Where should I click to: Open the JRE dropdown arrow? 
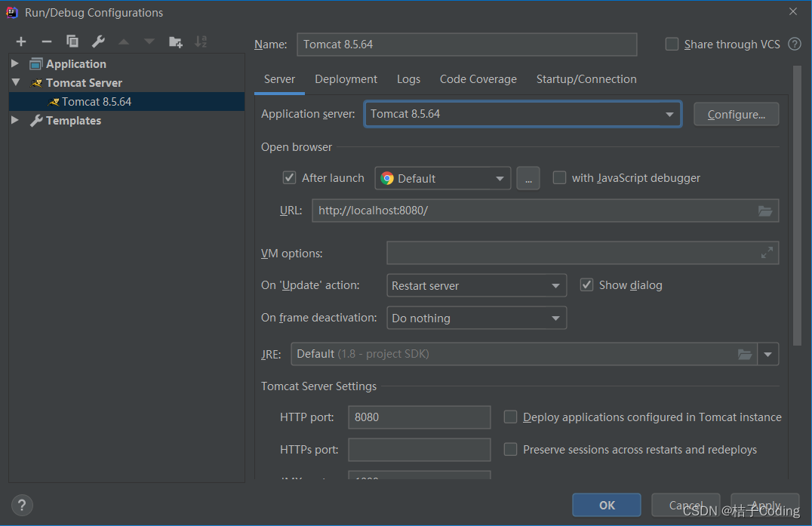(x=768, y=354)
